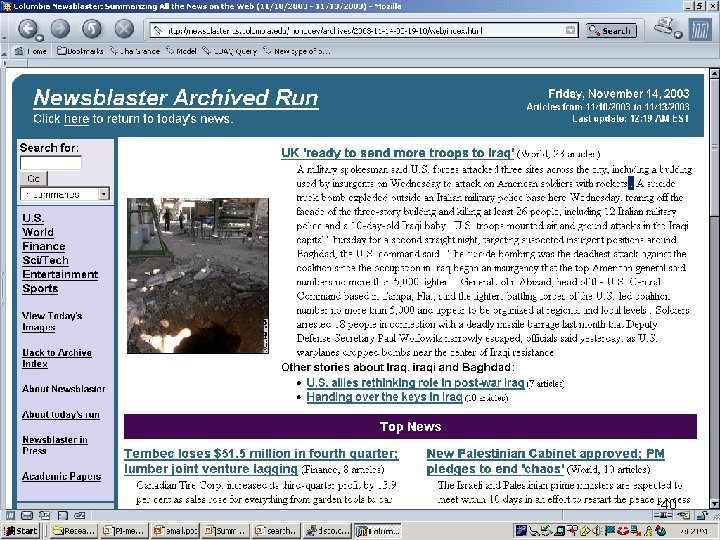Switch to the 'disco...' taskbar window
The width and height of the screenshot is (720, 540).
pyautogui.click(x=326, y=531)
